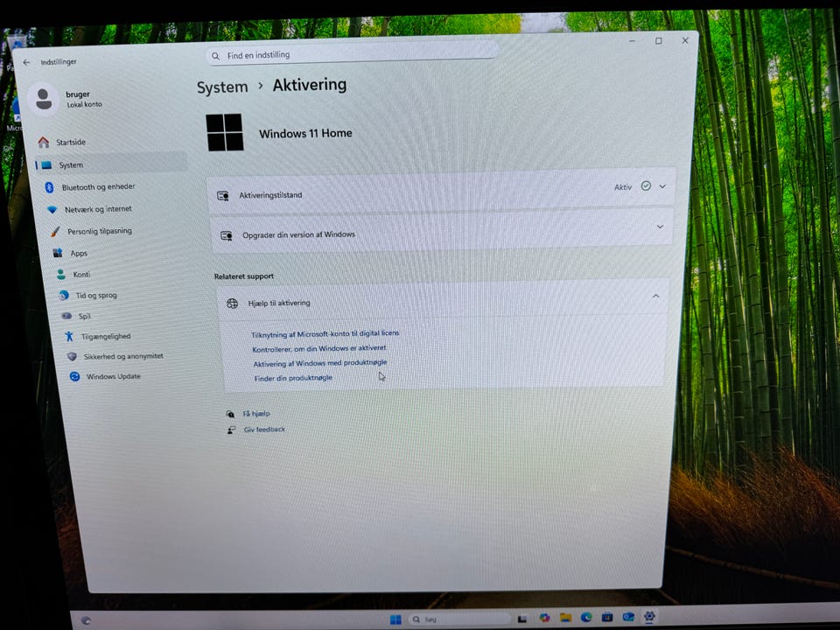Click the Få hjælp icon

click(x=230, y=414)
